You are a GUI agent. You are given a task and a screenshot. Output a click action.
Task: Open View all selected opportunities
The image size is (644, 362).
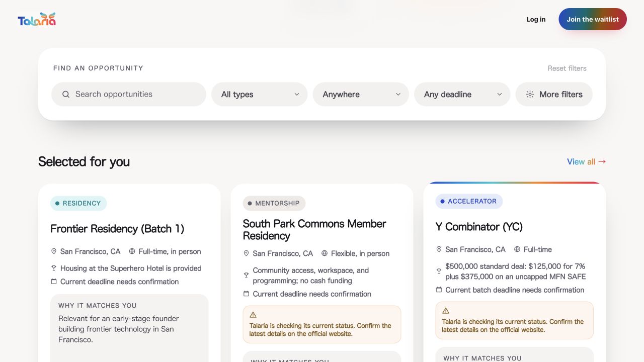587,161
